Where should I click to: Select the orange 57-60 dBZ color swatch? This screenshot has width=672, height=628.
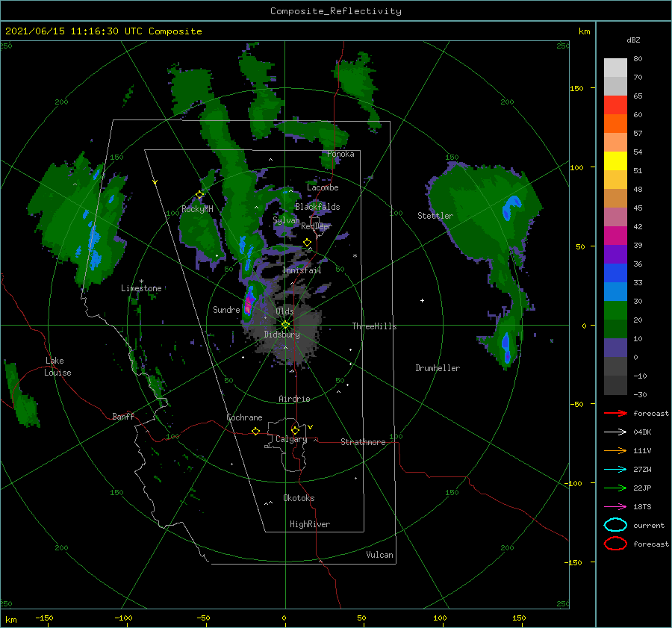click(x=615, y=124)
